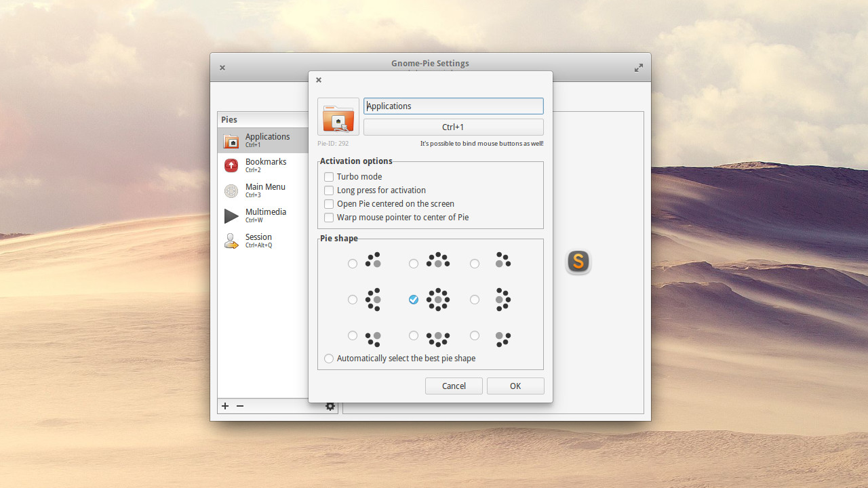Screen dimensions: 868x488
Task: Click the Ctrl+1 hotkey binding button
Action: (453, 127)
